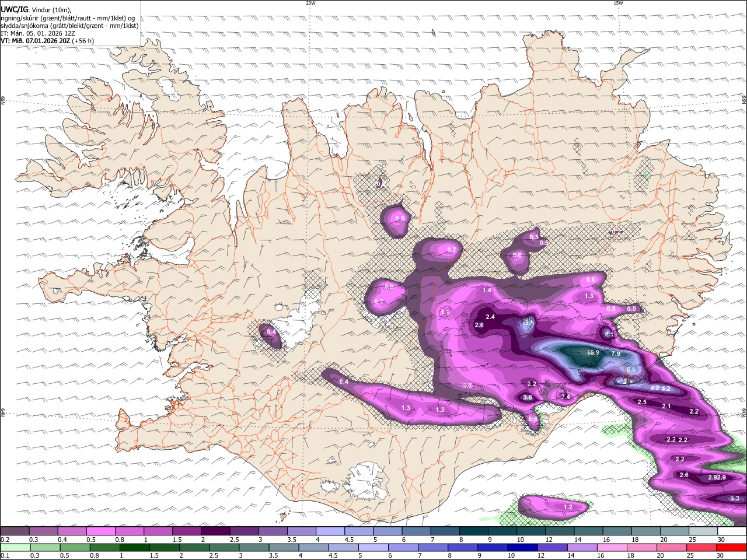Click the 7.9 precipitation value label
Screen dimensions: 747x560
pyautogui.click(x=616, y=354)
